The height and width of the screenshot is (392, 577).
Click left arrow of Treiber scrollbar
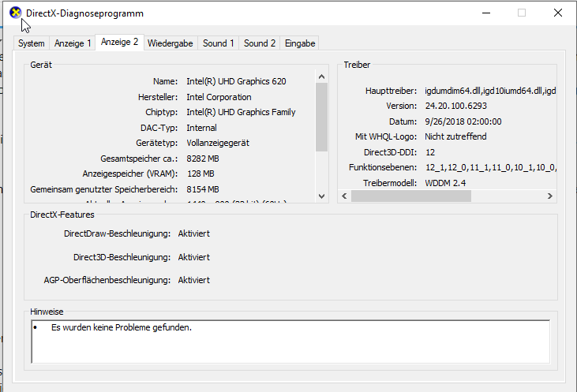[344, 196]
